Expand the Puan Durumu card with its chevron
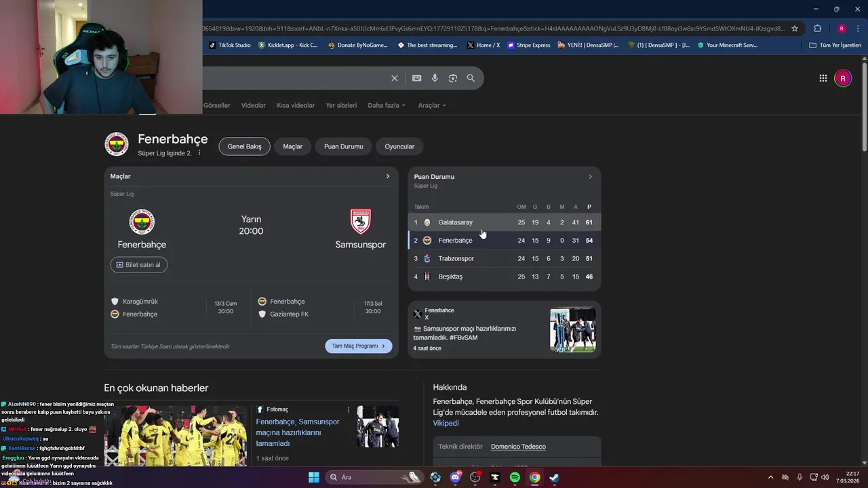The image size is (868, 488). click(x=590, y=177)
